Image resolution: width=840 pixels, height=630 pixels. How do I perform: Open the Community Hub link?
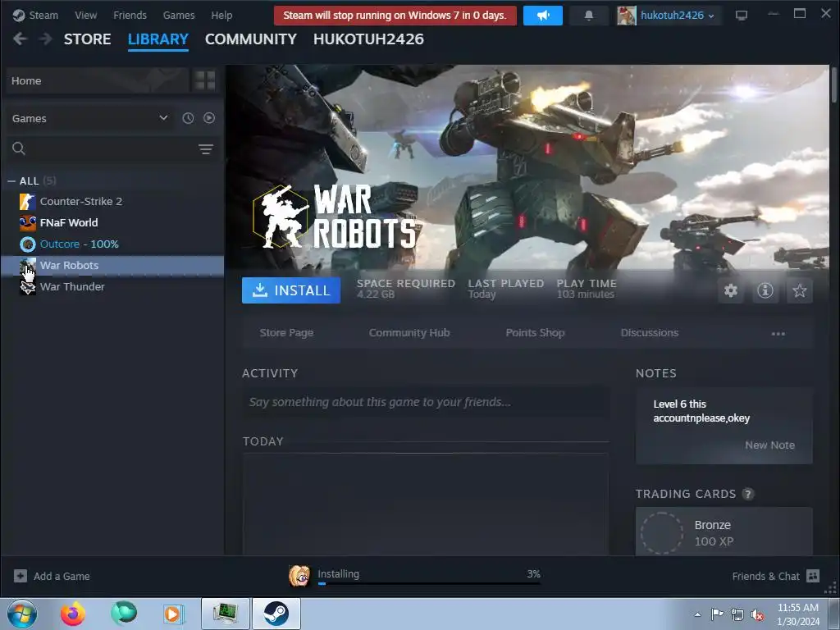(409, 333)
